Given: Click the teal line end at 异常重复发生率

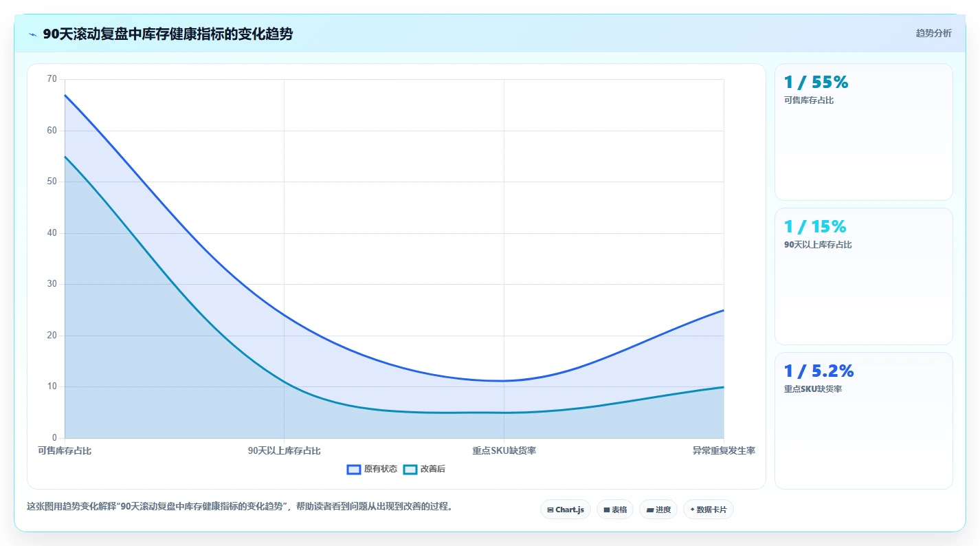Looking at the screenshot, I should click(724, 387).
